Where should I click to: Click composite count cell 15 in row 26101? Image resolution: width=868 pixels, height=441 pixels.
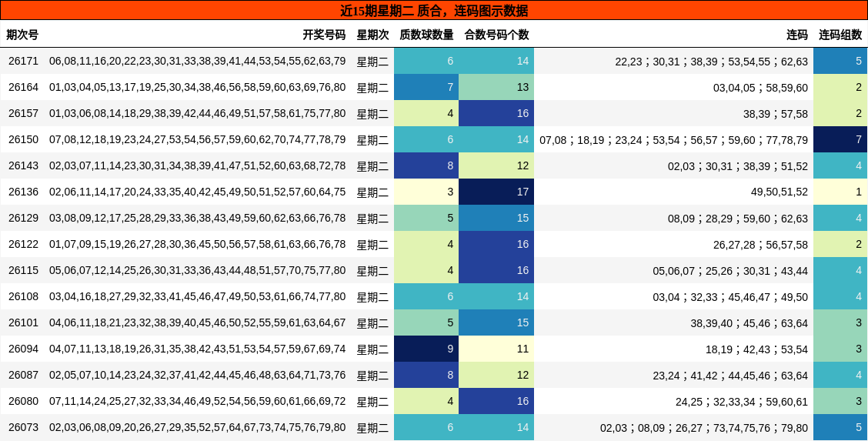click(x=496, y=322)
